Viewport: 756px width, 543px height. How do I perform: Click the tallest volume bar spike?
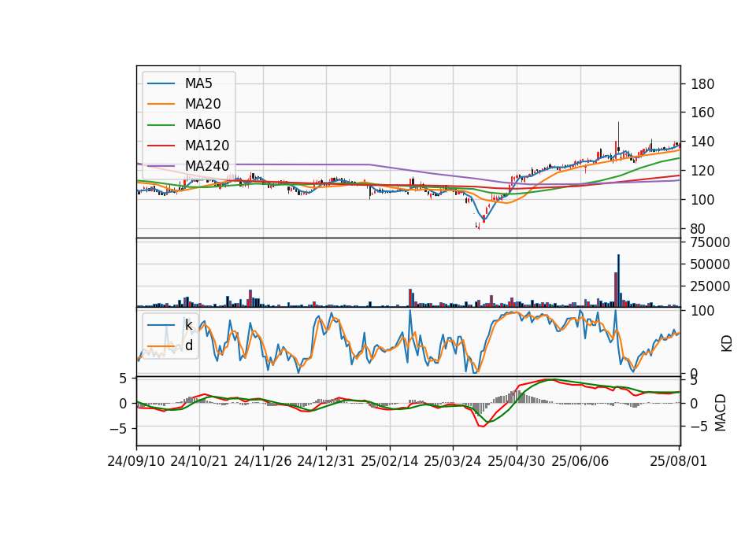point(619,280)
